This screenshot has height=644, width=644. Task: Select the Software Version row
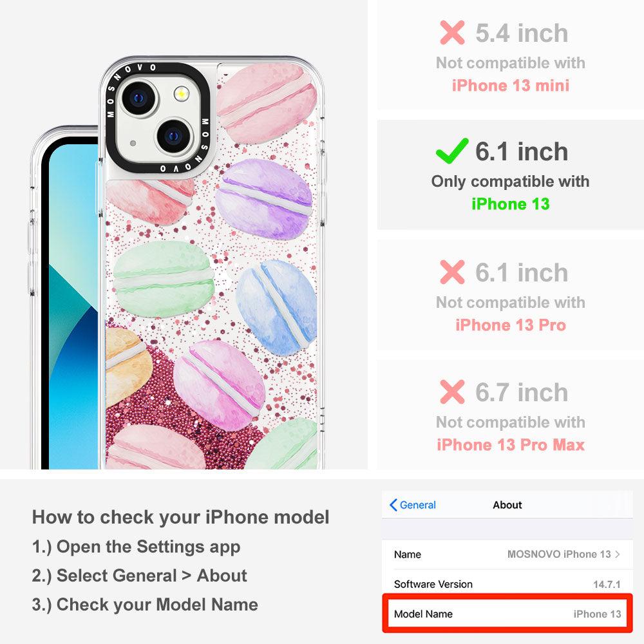pyautogui.click(x=507, y=584)
